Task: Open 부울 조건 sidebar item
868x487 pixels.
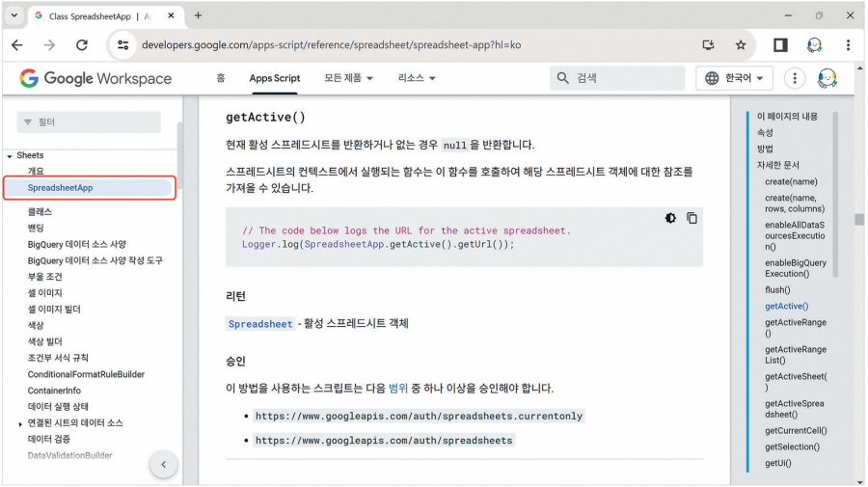Action: [44, 277]
